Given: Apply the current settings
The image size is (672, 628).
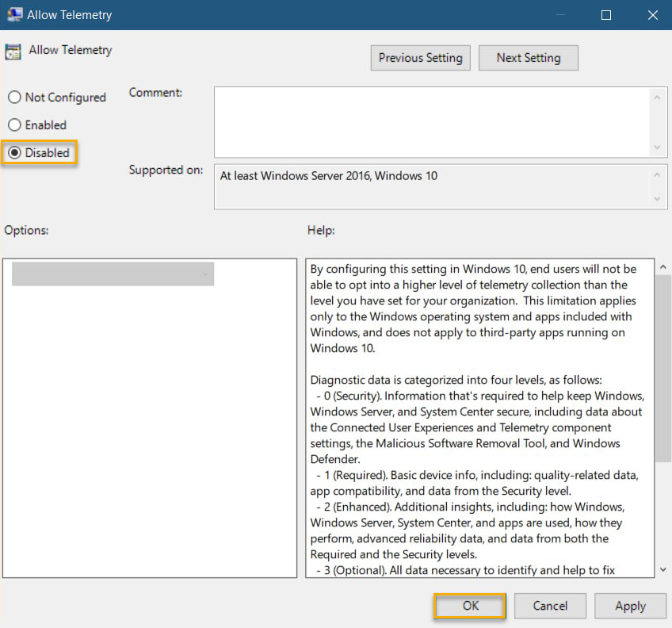Looking at the screenshot, I should coord(630,606).
